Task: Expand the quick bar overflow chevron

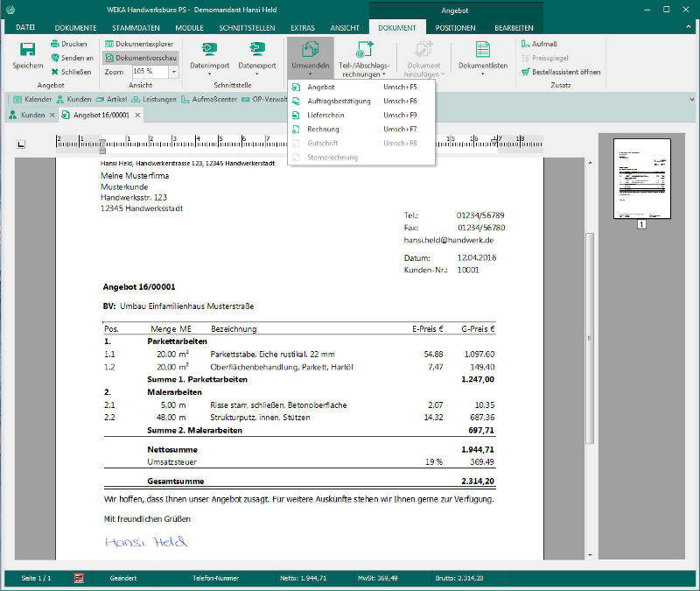Action: (x=691, y=99)
